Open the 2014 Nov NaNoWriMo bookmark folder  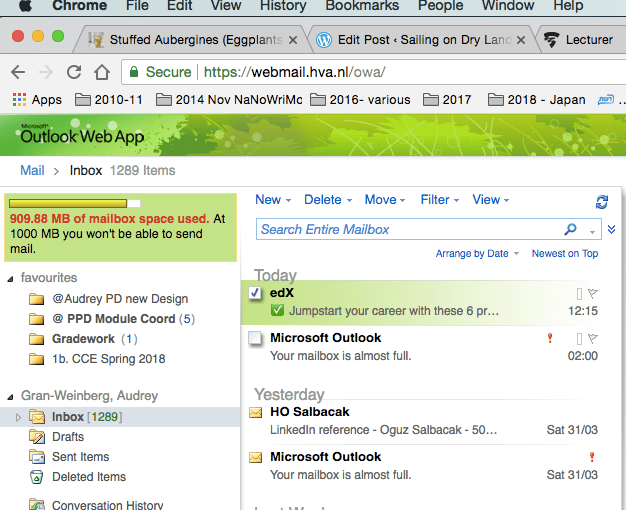click(x=229, y=99)
